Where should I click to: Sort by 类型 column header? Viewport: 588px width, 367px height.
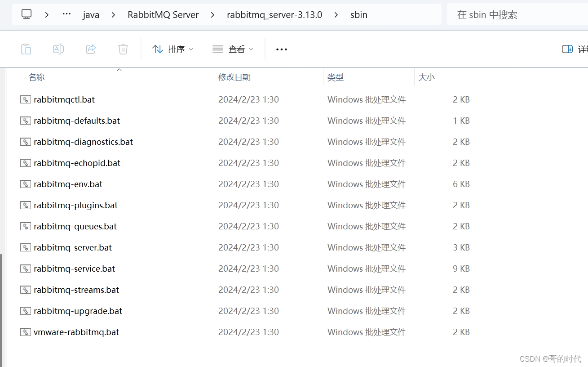(x=336, y=77)
